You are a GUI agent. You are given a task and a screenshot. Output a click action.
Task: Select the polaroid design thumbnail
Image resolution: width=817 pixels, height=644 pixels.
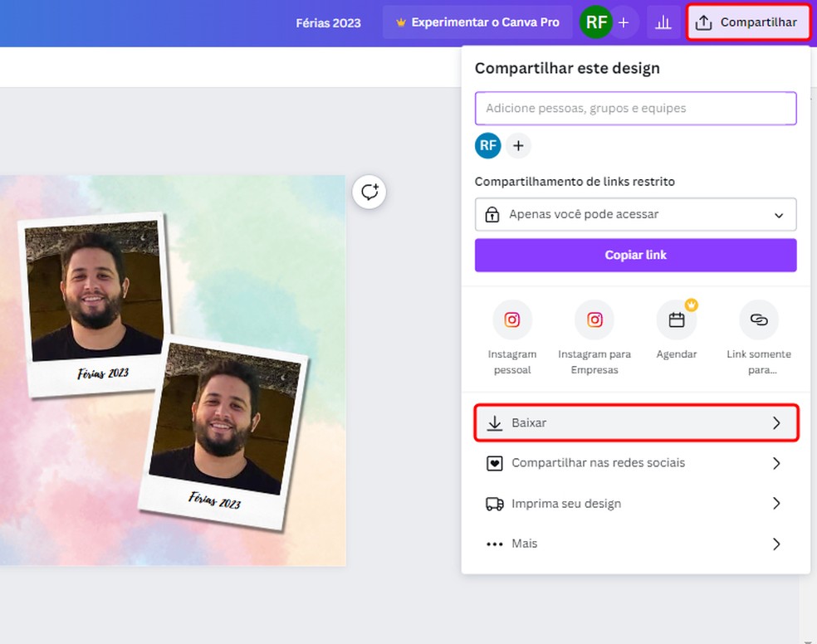172,369
